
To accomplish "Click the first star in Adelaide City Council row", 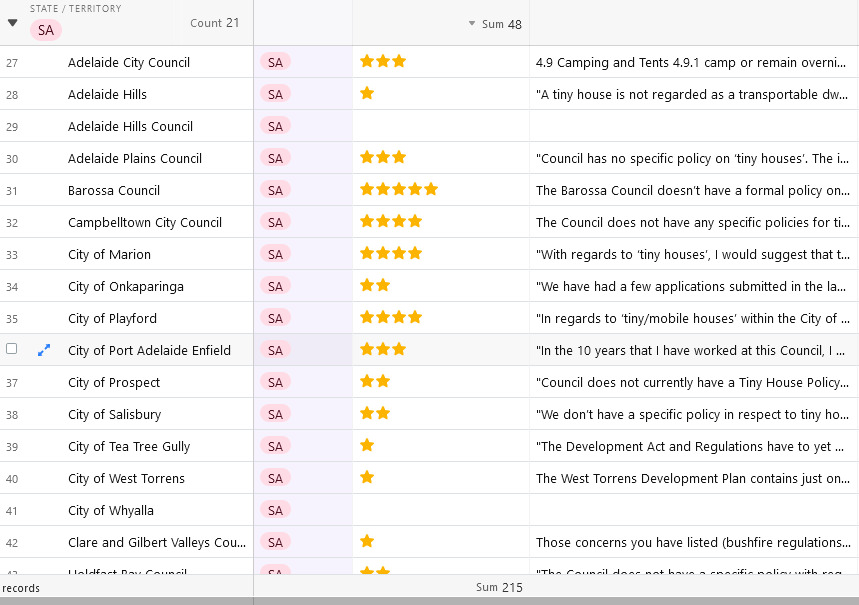I will (x=367, y=62).
